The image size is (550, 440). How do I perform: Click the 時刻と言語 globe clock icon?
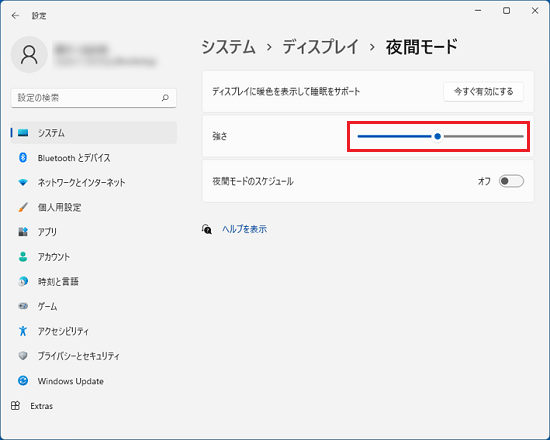[x=23, y=281]
